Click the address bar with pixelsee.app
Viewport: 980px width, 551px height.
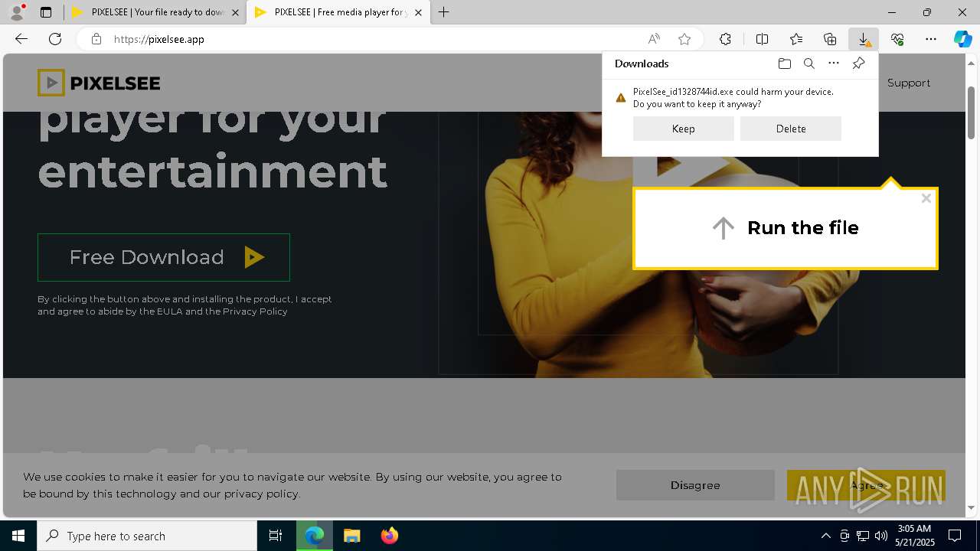tap(367, 39)
